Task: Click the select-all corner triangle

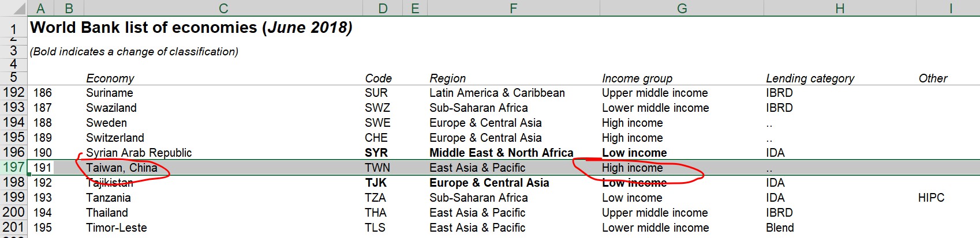Action: tap(13, 8)
